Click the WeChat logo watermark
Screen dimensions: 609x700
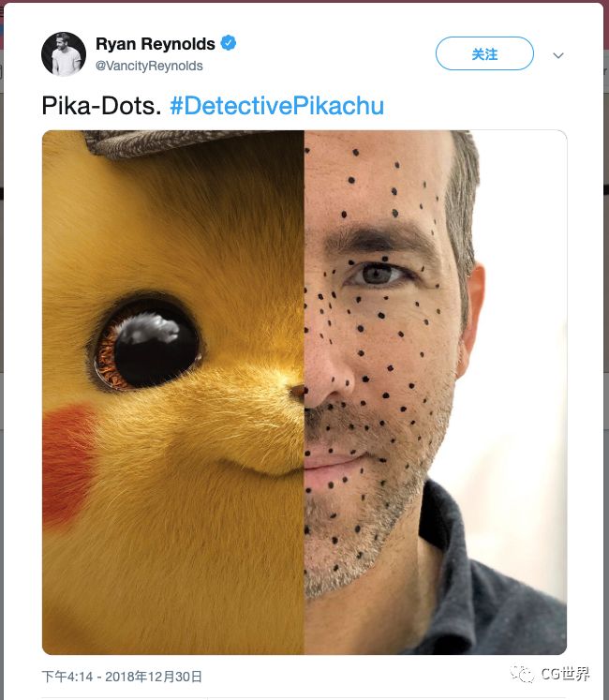click(x=523, y=674)
